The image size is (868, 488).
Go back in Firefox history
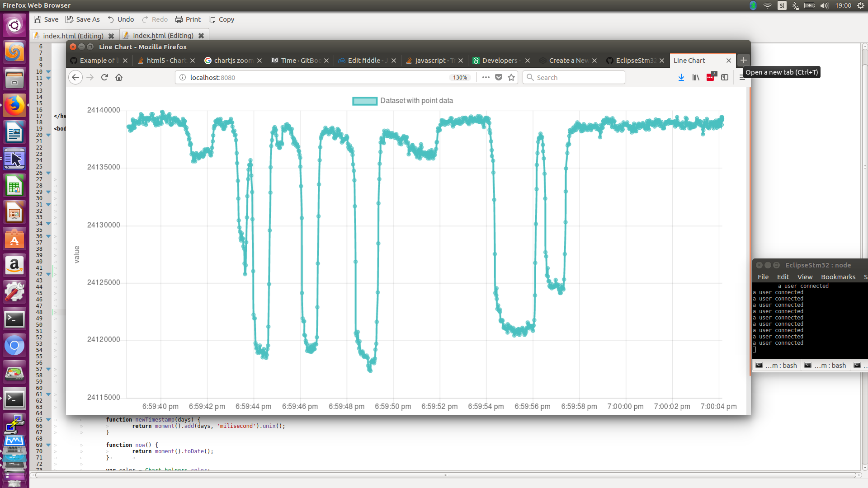pyautogui.click(x=75, y=77)
